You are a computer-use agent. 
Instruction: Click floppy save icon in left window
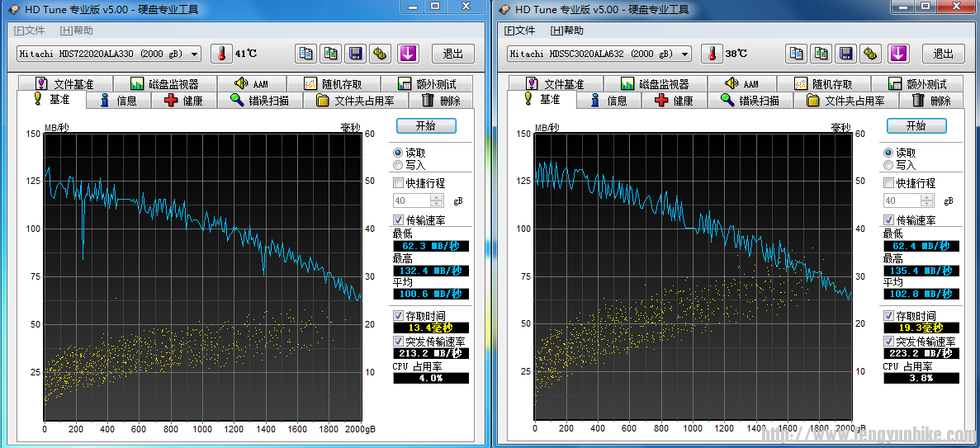tap(355, 54)
